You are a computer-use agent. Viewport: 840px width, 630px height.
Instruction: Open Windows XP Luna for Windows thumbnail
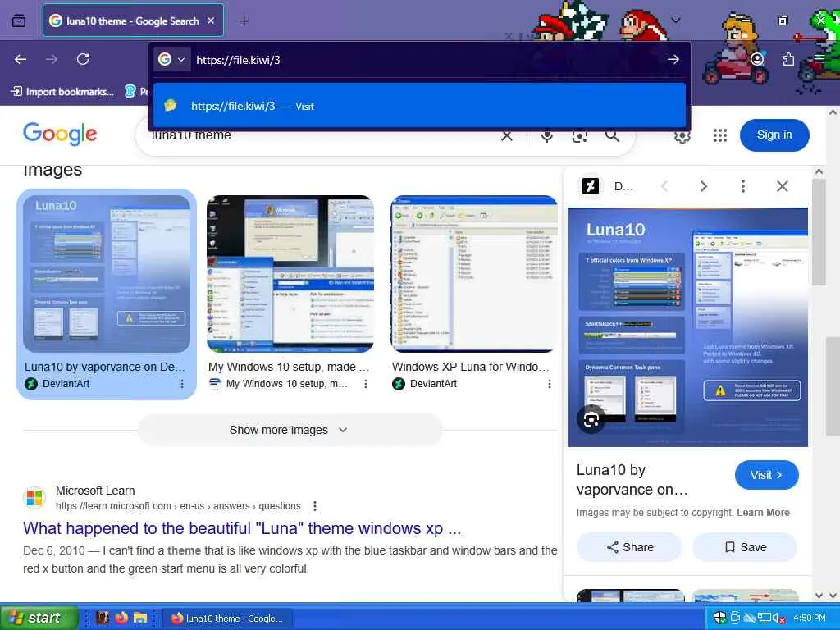click(474, 273)
